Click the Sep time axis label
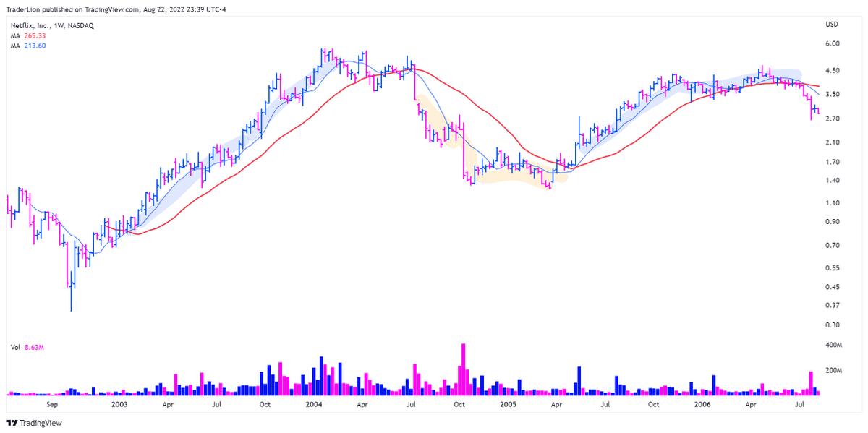The image size is (868, 433). [51, 406]
